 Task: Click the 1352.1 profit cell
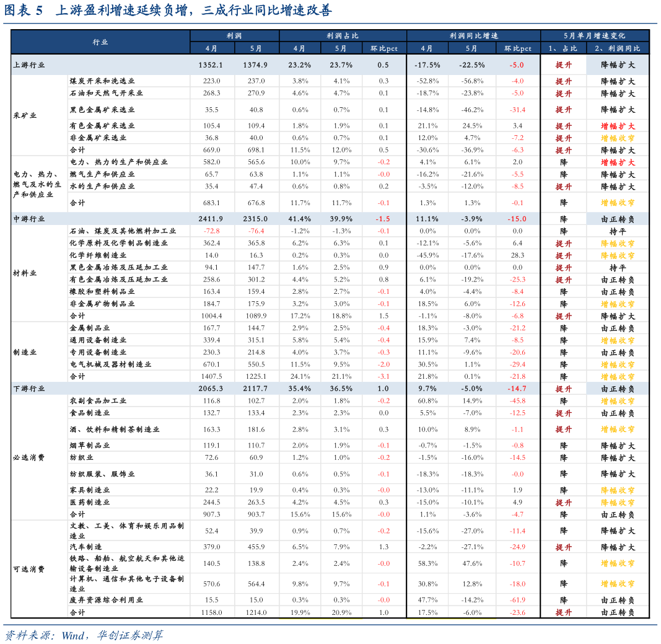[x=211, y=65]
